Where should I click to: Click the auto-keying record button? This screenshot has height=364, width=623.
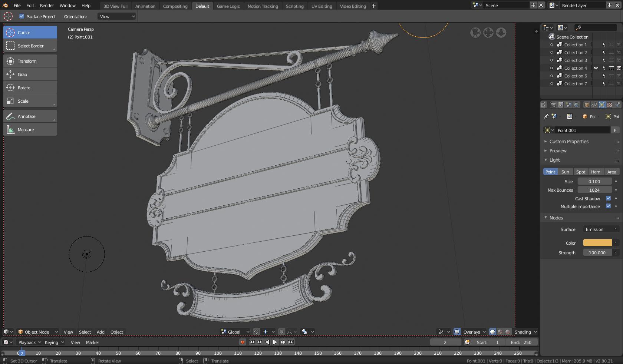(243, 342)
